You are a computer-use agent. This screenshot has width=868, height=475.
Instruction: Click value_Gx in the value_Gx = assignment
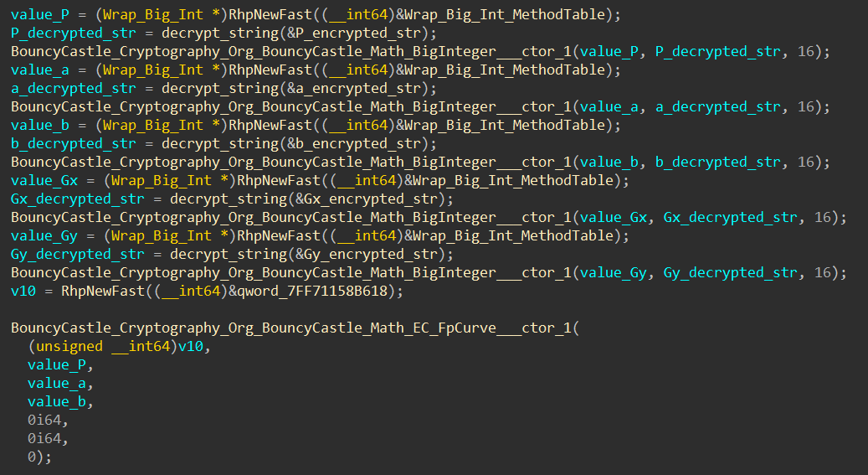[44, 181]
